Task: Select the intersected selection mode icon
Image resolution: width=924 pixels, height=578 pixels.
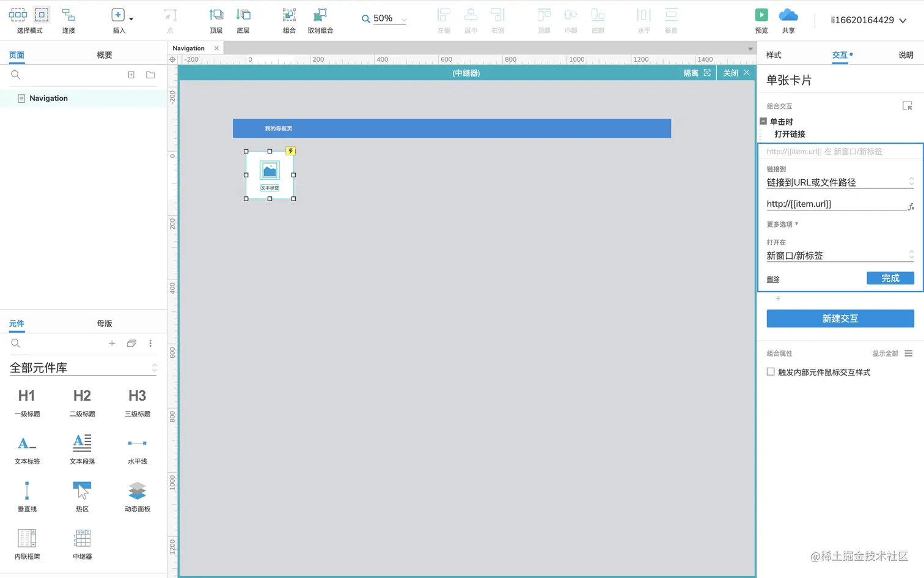Action: coord(18,15)
